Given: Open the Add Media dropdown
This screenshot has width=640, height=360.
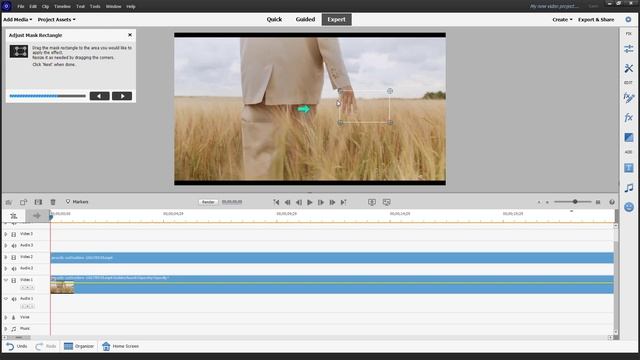Looking at the screenshot, I should pos(18,20).
